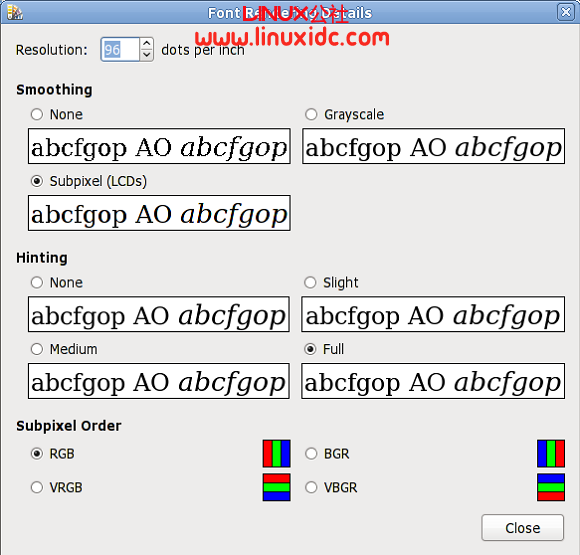Viewport: 580px width, 555px height.
Task: Close the dialog with the Close button
Action: coord(523,528)
